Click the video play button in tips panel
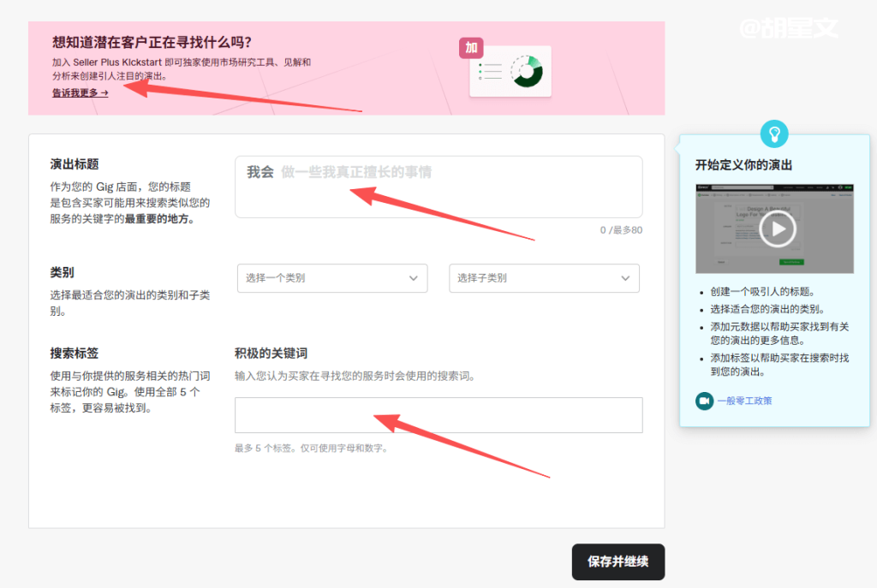Image resolution: width=877 pixels, height=588 pixels. pos(775,229)
